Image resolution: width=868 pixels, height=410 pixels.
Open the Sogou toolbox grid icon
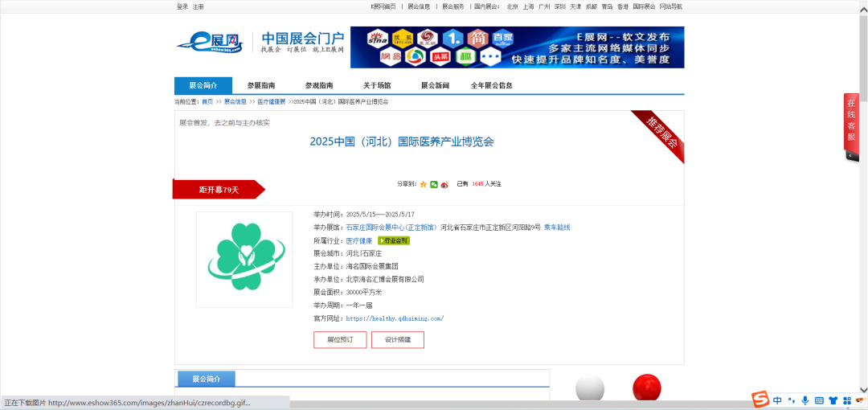(846, 400)
